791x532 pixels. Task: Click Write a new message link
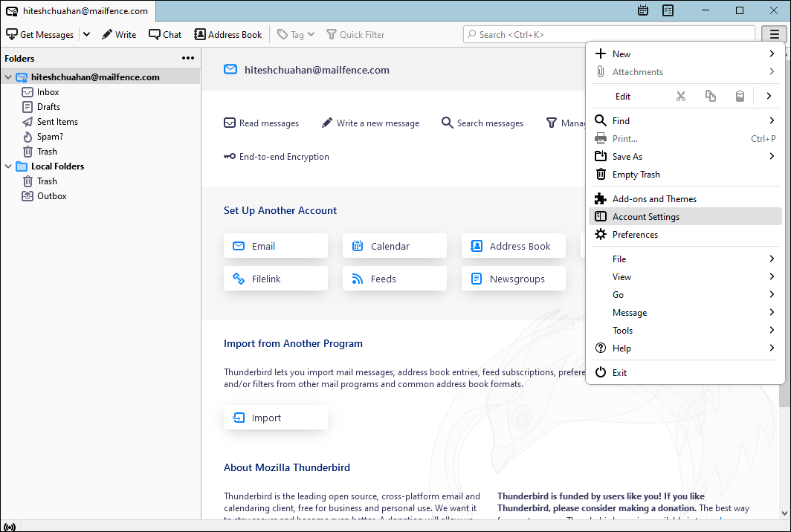point(370,123)
